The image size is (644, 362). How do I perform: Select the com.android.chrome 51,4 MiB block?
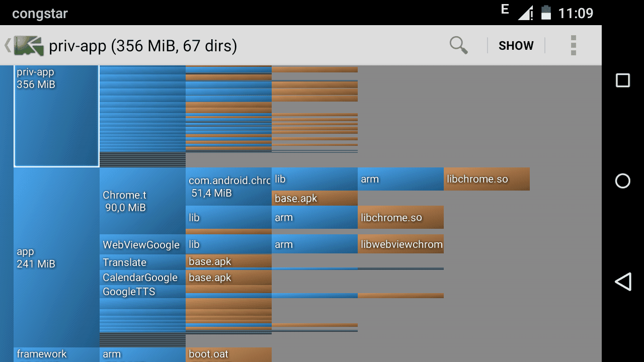click(228, 187)
